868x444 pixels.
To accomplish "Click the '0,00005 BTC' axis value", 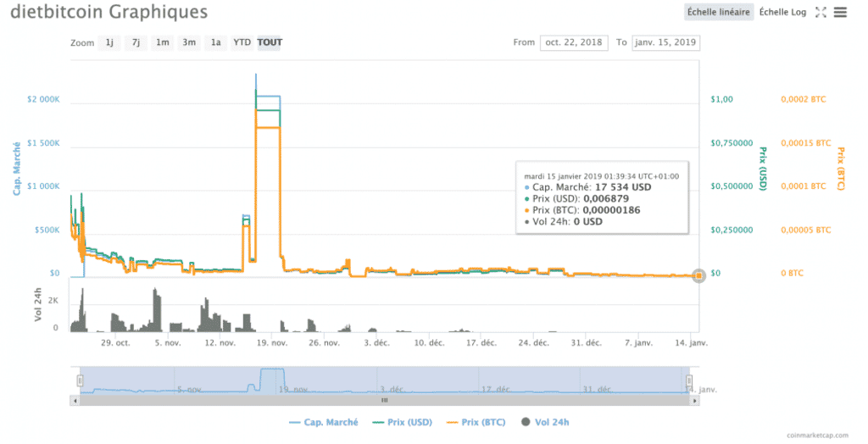I will click(x=806, y=230).
